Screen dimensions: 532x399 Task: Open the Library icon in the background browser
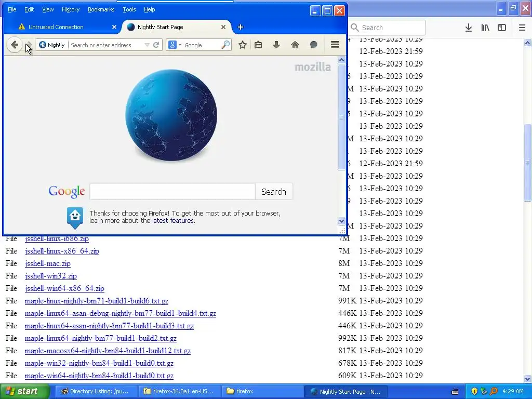tap(485, 28)
